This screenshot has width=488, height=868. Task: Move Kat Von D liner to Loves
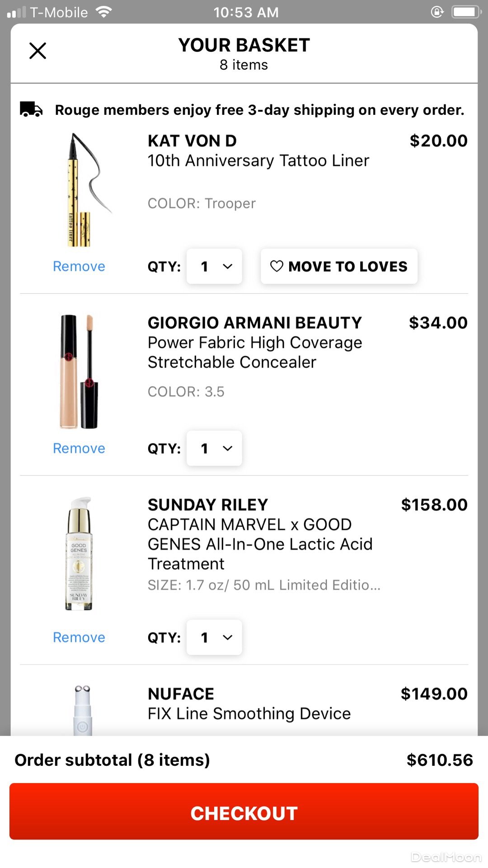(339, 266)
